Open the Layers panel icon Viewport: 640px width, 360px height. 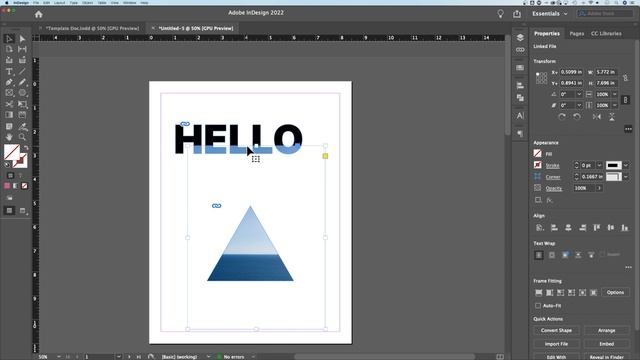520,38
